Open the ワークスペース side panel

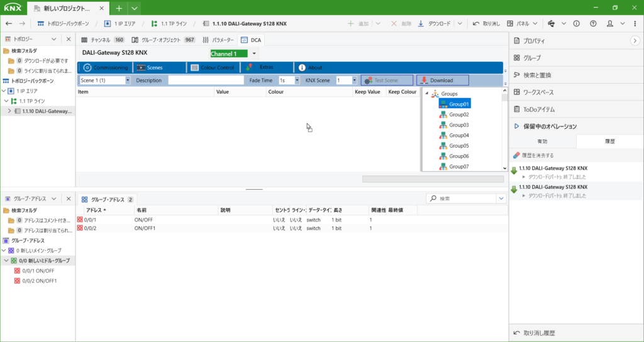pyautogui.click(x=533, y=92)
